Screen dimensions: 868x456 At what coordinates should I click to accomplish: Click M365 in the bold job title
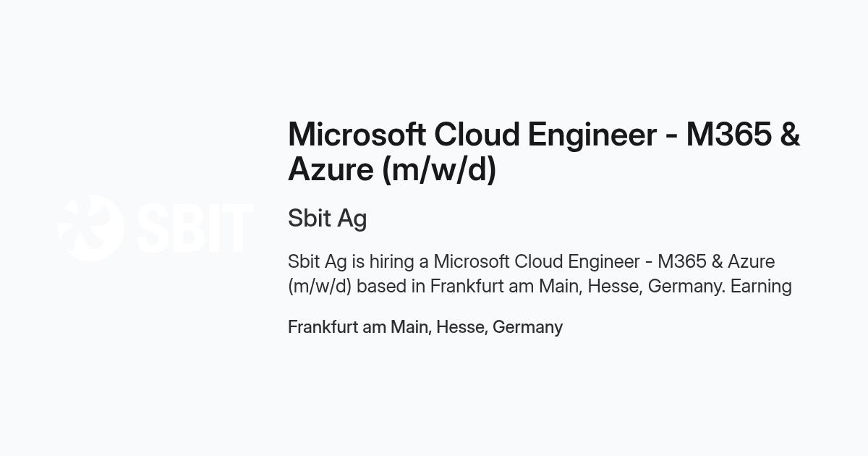[728, 135]
